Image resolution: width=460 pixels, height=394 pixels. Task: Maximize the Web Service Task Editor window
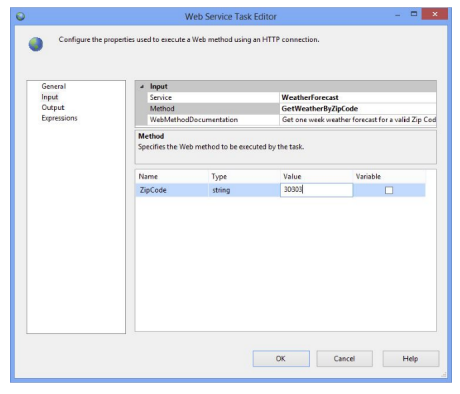coord(414,14)
